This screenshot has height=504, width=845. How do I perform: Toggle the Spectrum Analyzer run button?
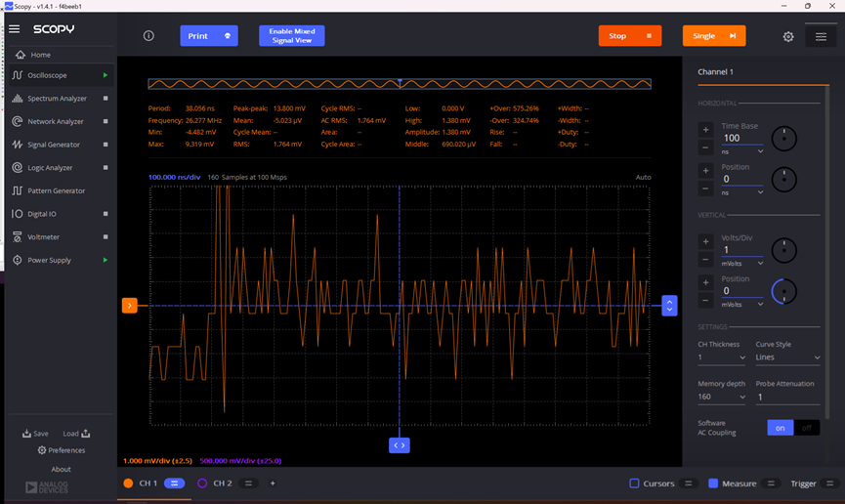click(x=106, y=99)
